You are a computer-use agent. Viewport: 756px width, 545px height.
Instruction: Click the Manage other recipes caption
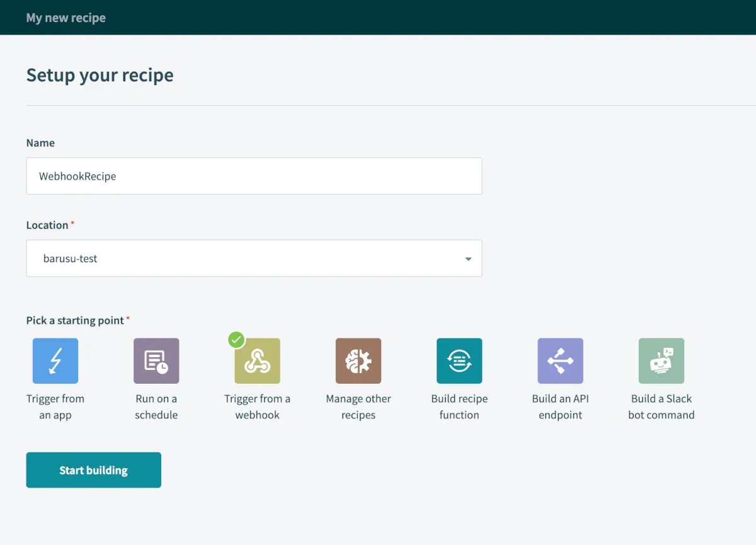click(358, 407)
